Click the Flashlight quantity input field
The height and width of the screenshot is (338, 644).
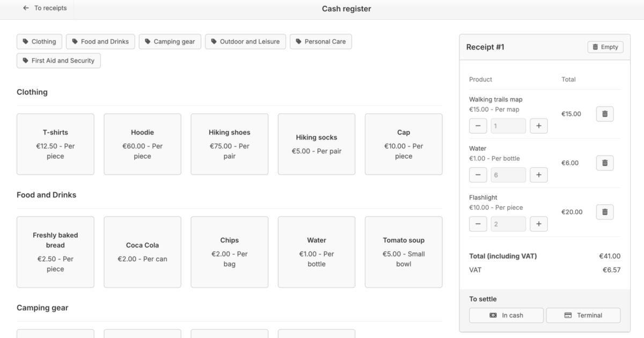click(x=508, y=224)
